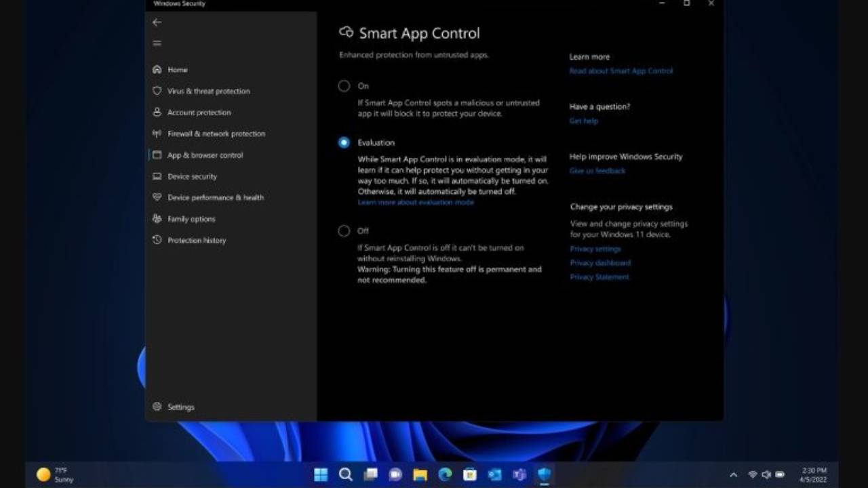Click the App & browser control window icon

(157, 155)
